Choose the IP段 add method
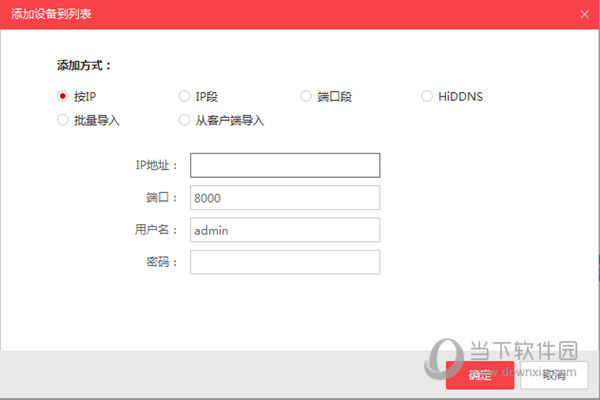Screen dimensions: 600x400 click(184, 96)
